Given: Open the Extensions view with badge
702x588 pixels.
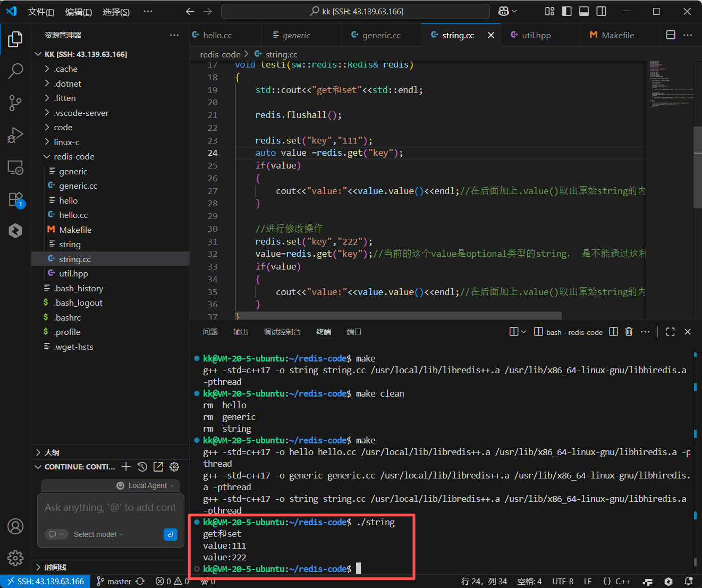Looking at the screenshot, I should [x=15, y=199].
